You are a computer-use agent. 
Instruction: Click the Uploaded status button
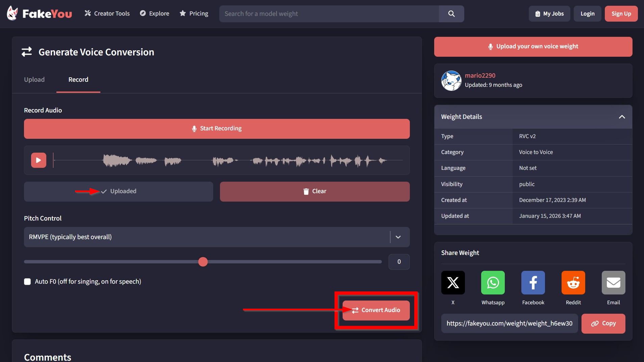point(119,191)
